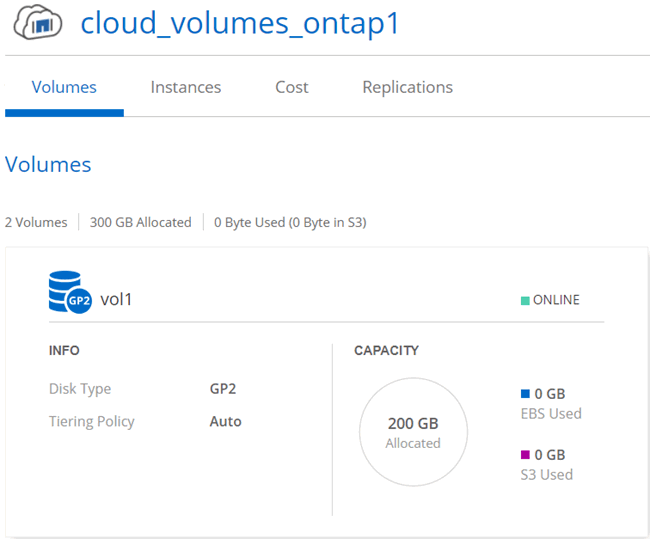Image resolution: width=650 pixels, height=539 pixels.
Task: Click the vol1 GP2 disk icon
Action: 70,292
